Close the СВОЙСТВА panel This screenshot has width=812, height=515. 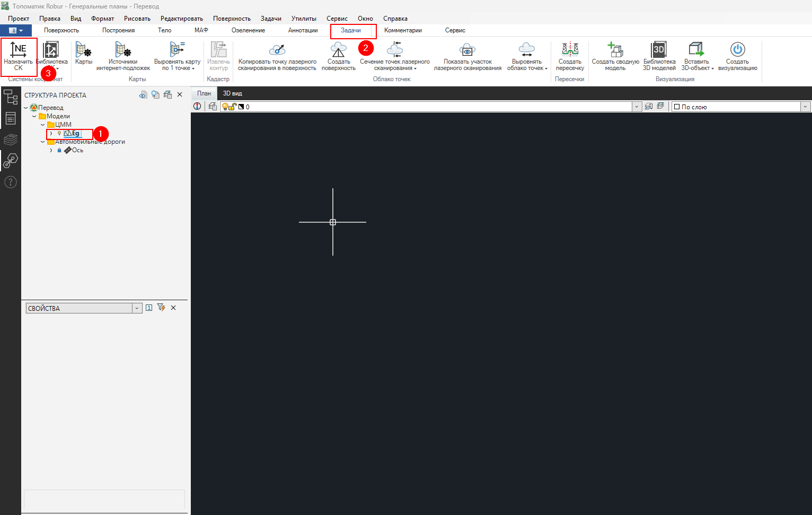(x=173, y=308)
